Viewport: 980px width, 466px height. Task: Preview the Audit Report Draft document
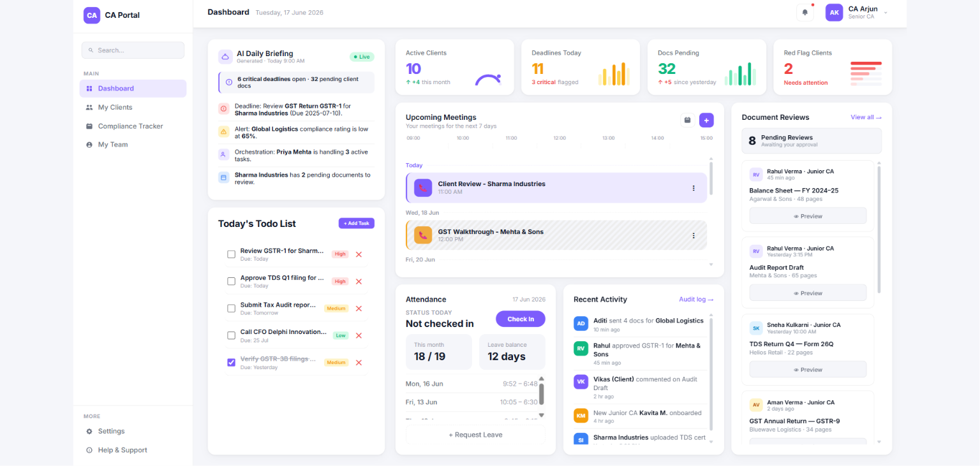[x=808, y=293]
